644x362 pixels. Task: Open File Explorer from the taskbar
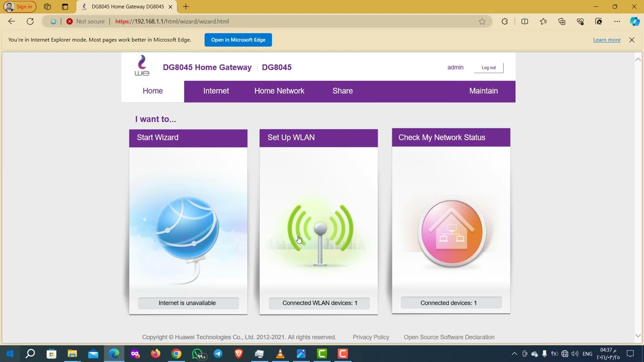[x=72, y=354]
